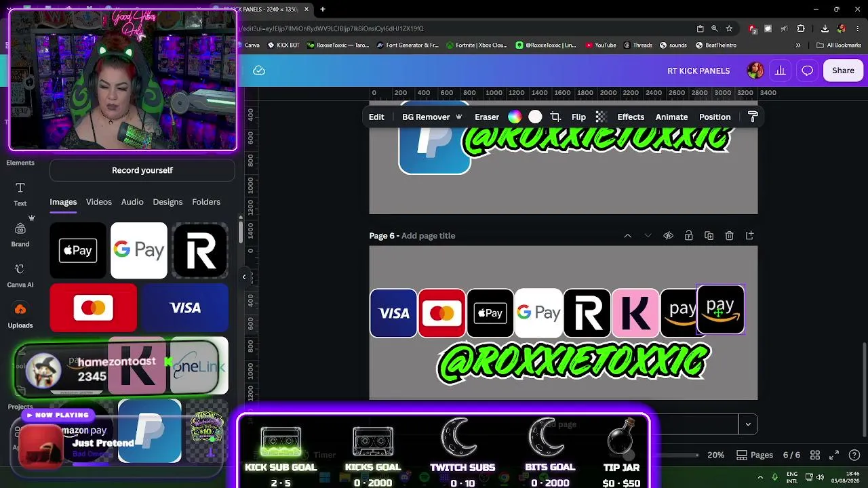Select the VISA upload thumbnail
This screenshot has width=868, height=488.
185,308
